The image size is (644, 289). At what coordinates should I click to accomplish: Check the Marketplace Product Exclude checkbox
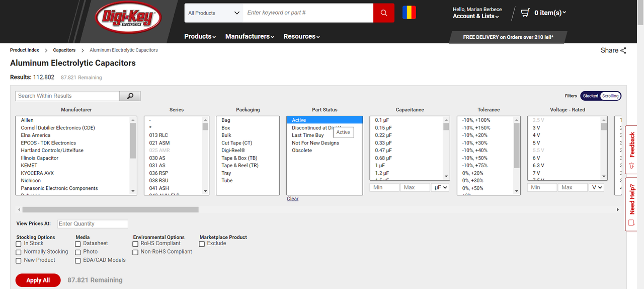[202, 244]
